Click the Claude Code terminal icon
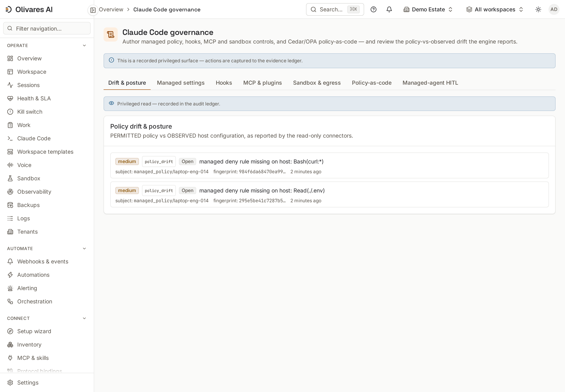The height and width of the screenshot is (392, 565). coord(10,138)
